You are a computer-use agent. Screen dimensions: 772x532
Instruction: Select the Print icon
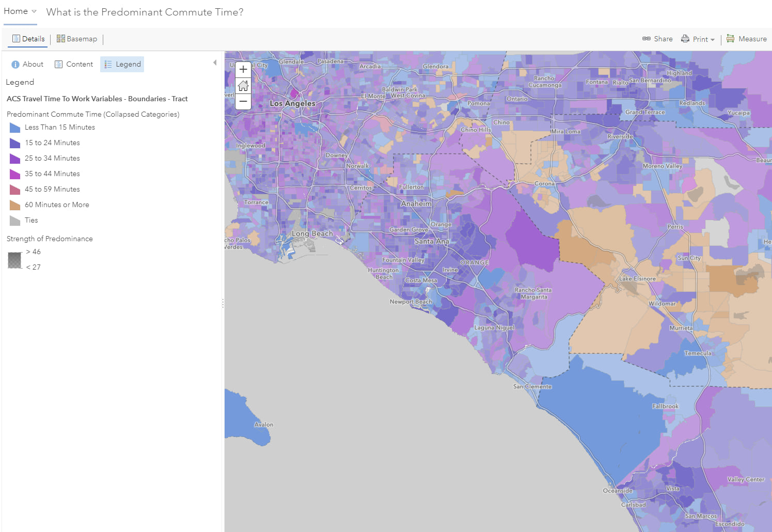pos(685,39)
